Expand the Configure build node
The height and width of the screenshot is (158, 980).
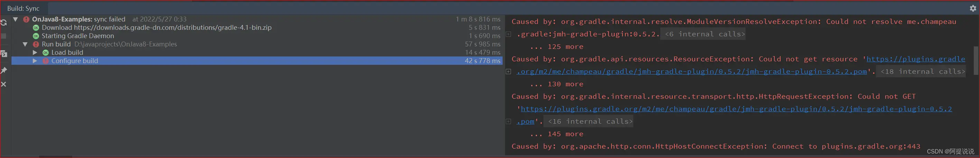[x=35, y=61]
